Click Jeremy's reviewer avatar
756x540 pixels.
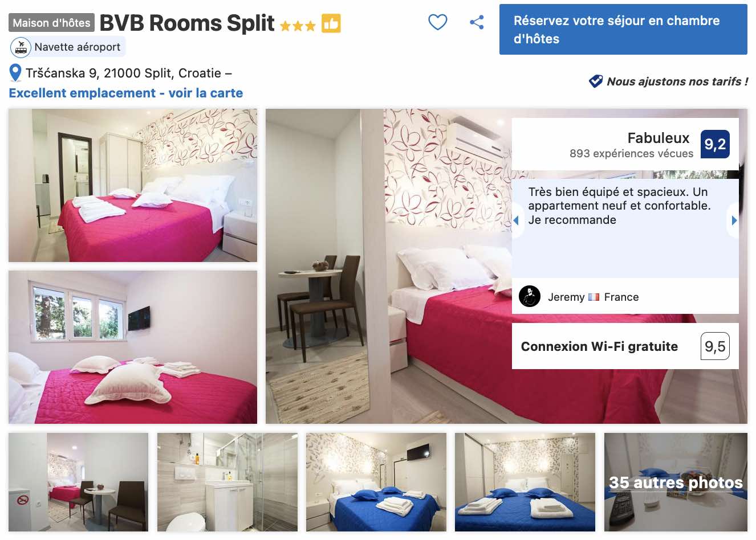(530, 296)
